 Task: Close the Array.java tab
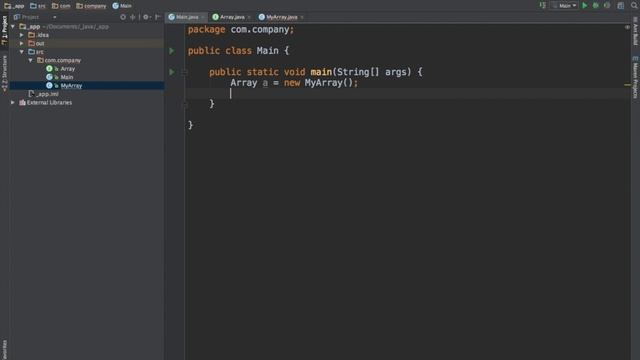(249, 17)
